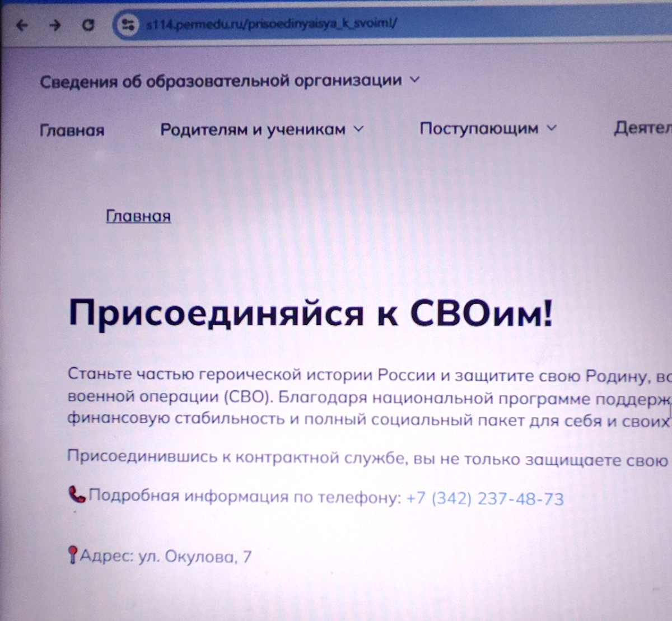The width and height of the screenshot is (672, 621).
Task: Go to 'Главная' in navigation bar
Action: (x=72, y=130)
